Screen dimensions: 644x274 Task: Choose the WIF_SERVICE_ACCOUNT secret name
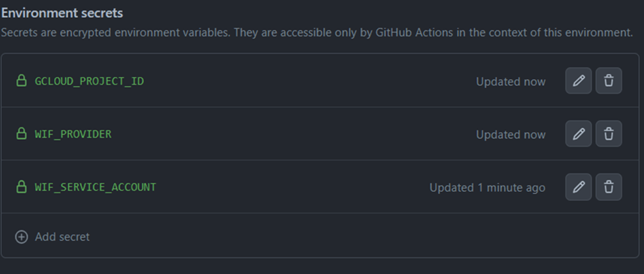click(95, 187)
